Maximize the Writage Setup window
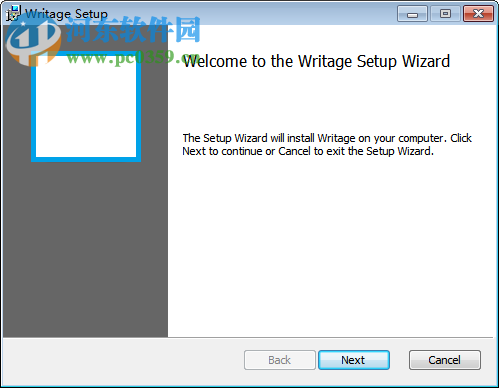Screen dimensions: 499x388 pyautogui.click(x=445, y=14)
